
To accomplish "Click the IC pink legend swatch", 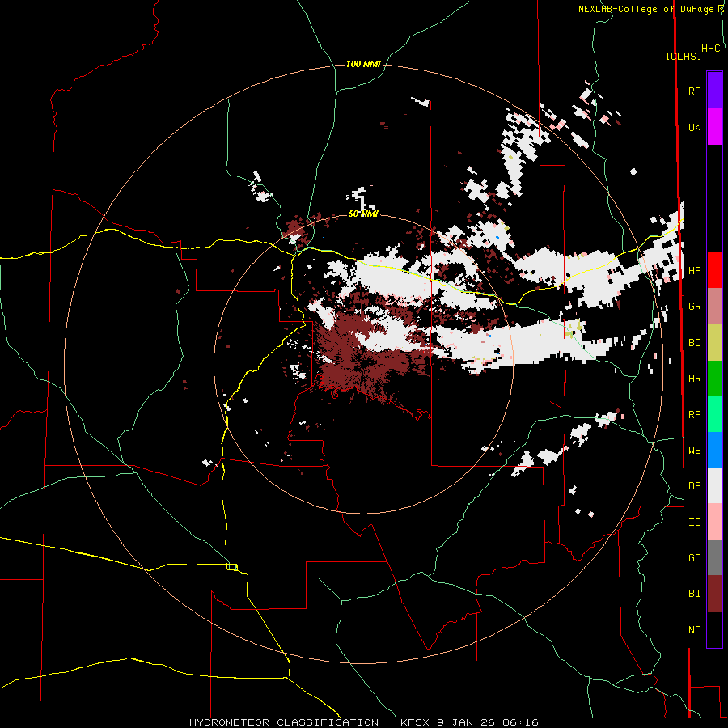I will click(714, 522).
